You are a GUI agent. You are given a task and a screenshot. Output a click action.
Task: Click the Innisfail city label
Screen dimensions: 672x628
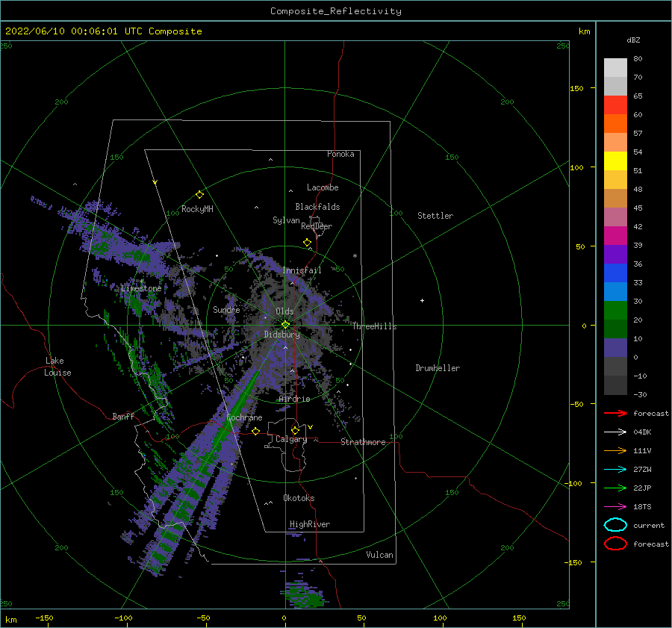pos(302,270)
